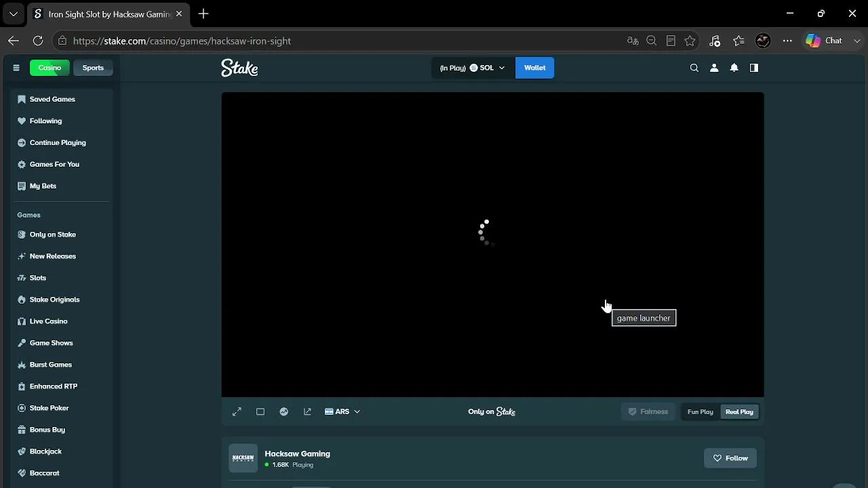Viewport: 868px width, 488px height.
Task: Open reader view icon in address bar
Action: (671, 41)
